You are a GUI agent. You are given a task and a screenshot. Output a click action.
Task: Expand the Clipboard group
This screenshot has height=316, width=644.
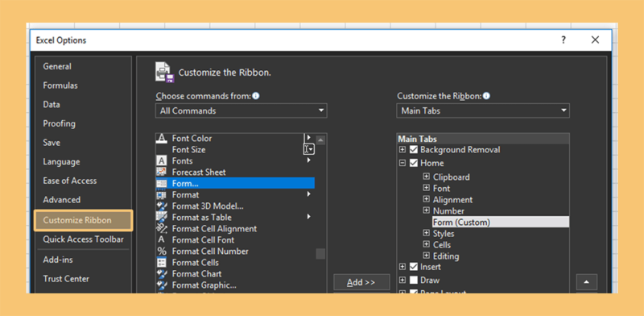tap(427, 177)
